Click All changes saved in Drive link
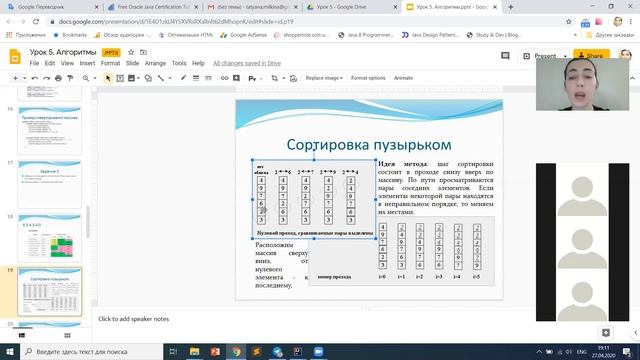The height and width of the screenshot is (360, 640). click(x=247, y=63)
